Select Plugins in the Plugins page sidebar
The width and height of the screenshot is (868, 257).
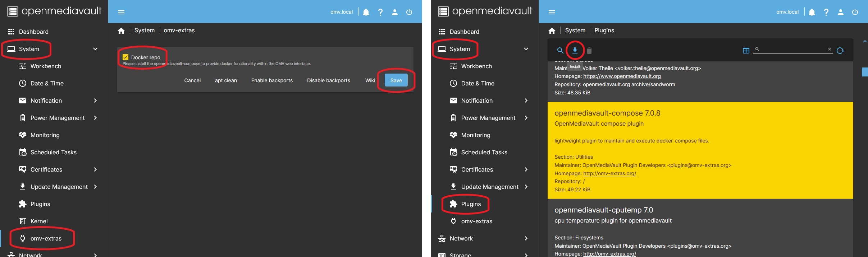pyautogui.click(x=471, y=204)
